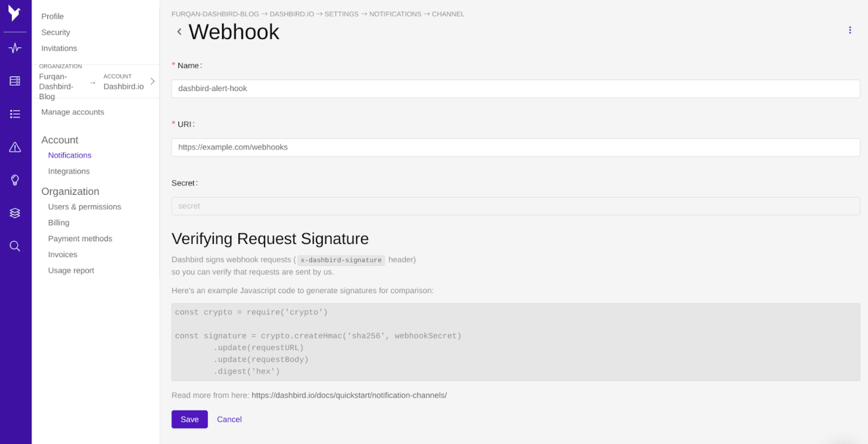868x444 pixels.
Task: View alerts via the warning triangle icon
Action: [15, 147]
